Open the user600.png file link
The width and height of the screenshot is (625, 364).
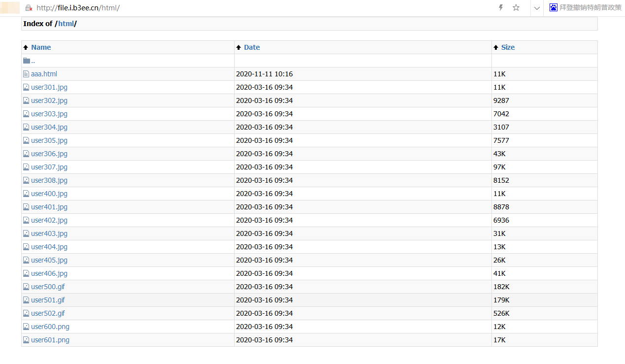pos(50,327)
